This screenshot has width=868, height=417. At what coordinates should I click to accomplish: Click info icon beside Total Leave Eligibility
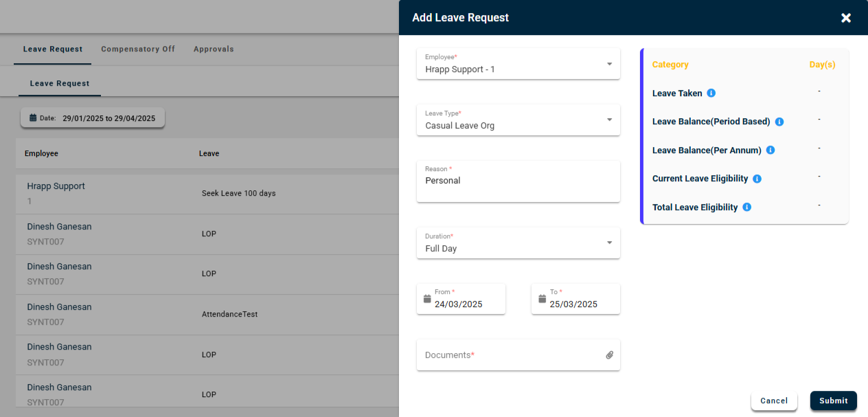747,207
